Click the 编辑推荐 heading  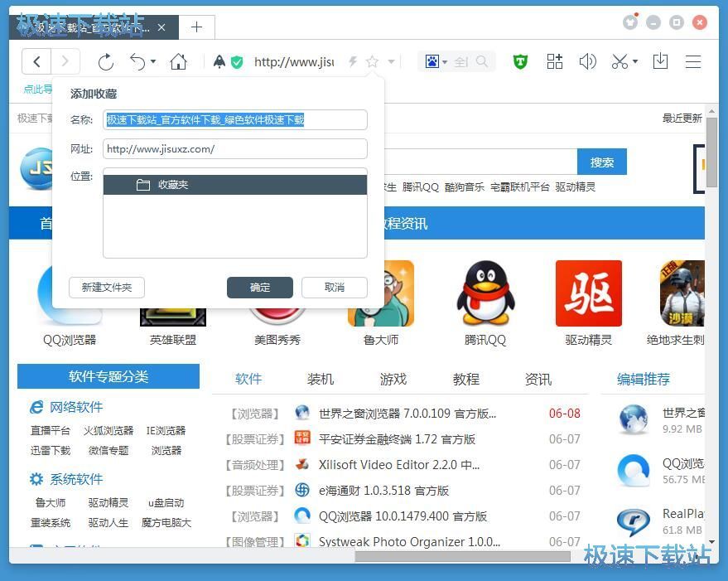[x=643, y=379]
